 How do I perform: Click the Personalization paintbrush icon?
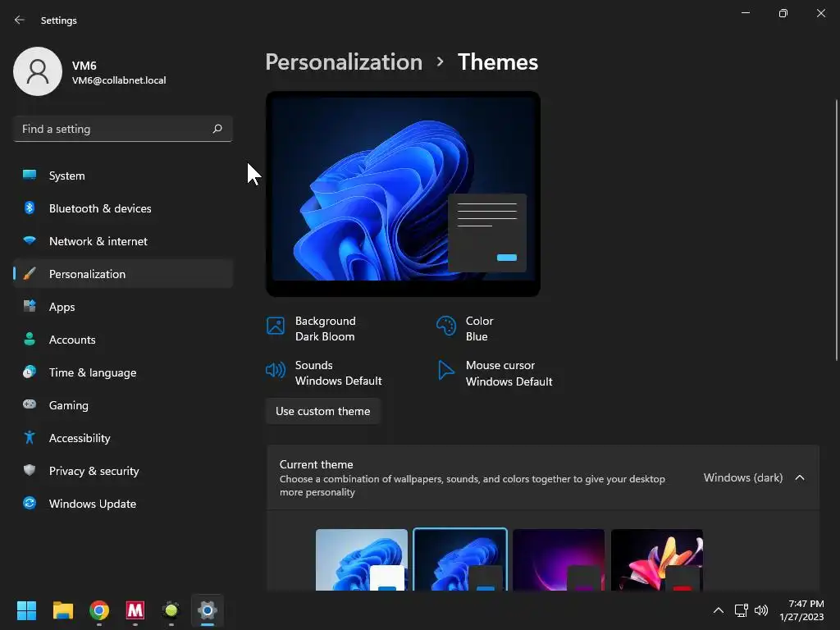click(30, 274)
